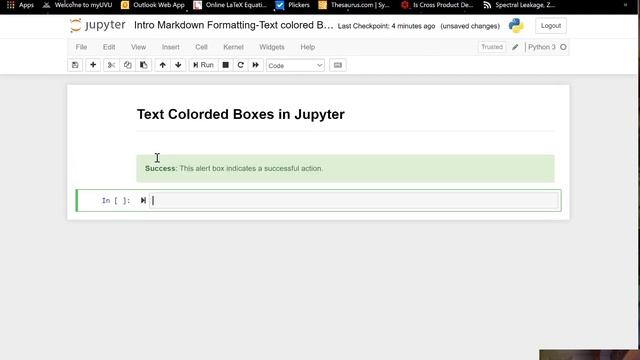Screen dimensions: 640x360
Task: Open the Help menu
Action: [308, 47]
